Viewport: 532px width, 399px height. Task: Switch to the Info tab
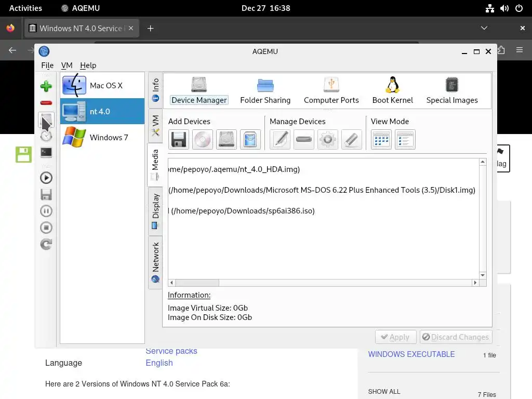[155, 90]
